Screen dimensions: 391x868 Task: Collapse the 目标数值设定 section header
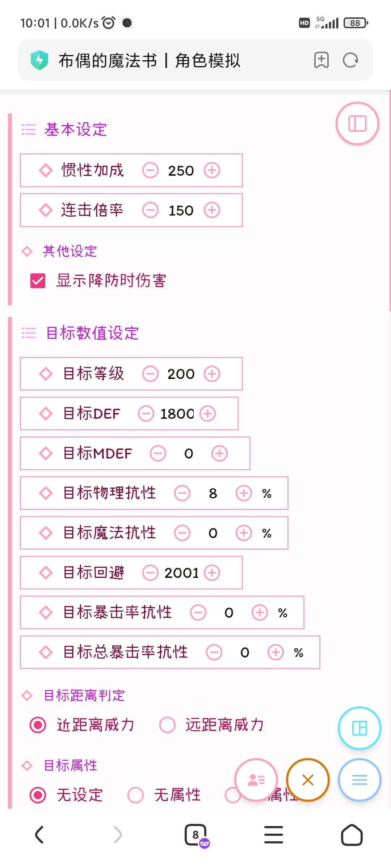(x=80, y=333)
